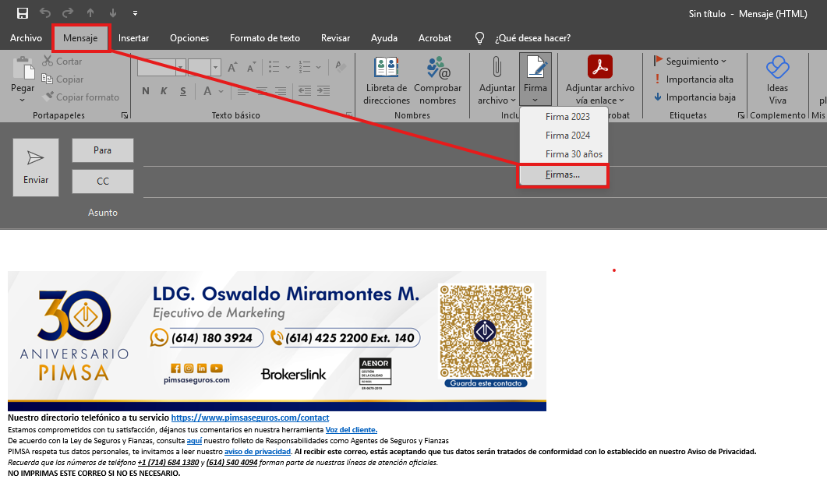
Task: Click the Copiar button
Action: tap(63, 79)
